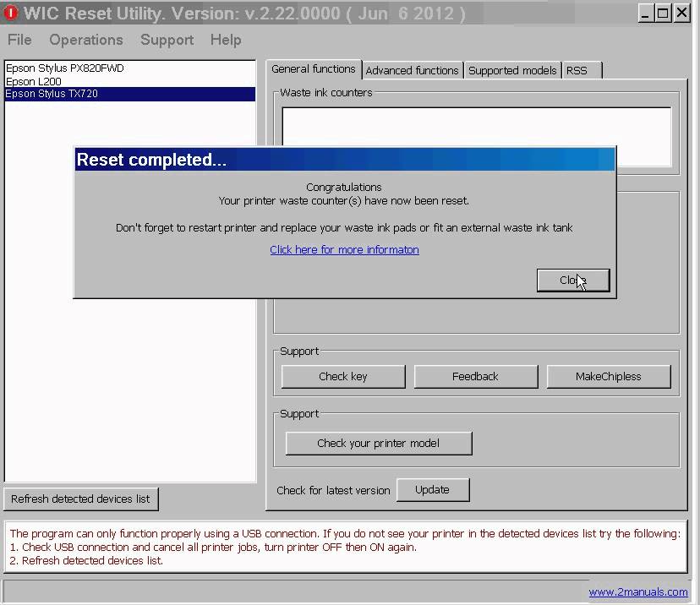Close the Reset completed dialog

(x=573, y=281)
